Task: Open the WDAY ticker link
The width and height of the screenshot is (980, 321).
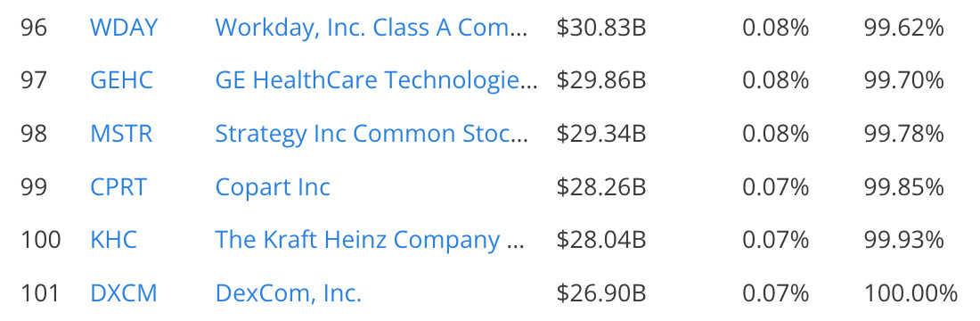Action: 123,28
